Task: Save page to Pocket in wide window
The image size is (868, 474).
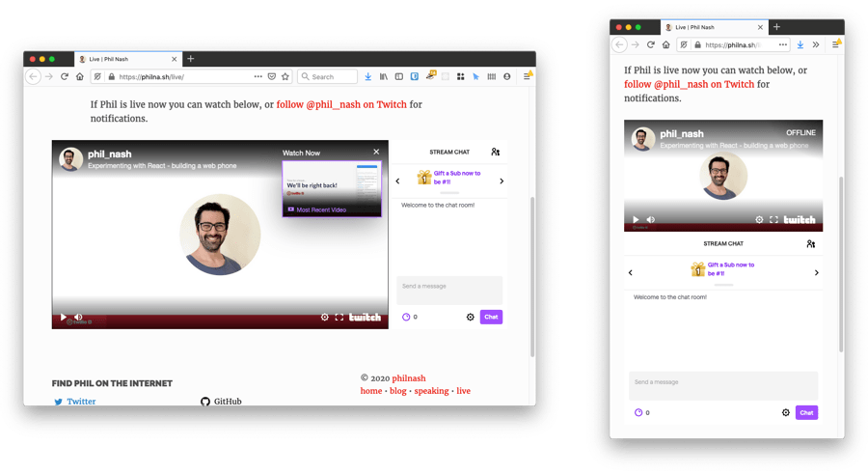Action: coord(272,76)
